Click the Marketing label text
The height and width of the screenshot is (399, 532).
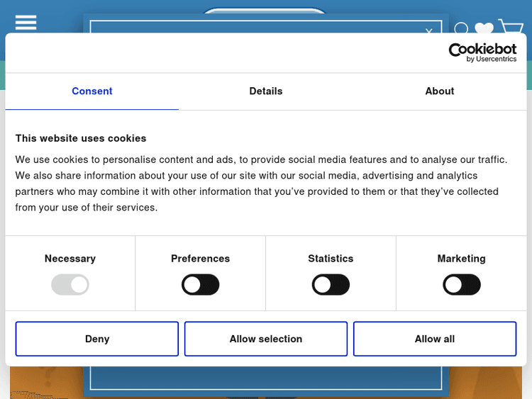point(462,259)
